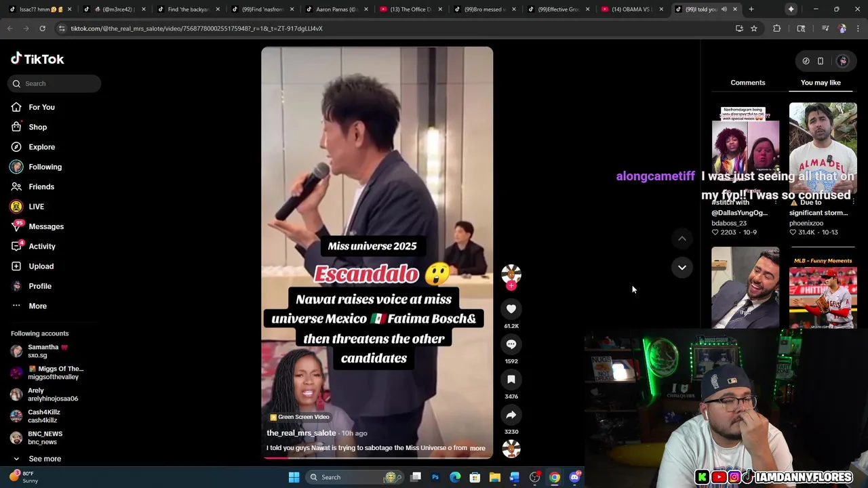This screenshot has height=488, width=868.
Task: Open profile avatar in top right pill
Action: coord(843,61)
